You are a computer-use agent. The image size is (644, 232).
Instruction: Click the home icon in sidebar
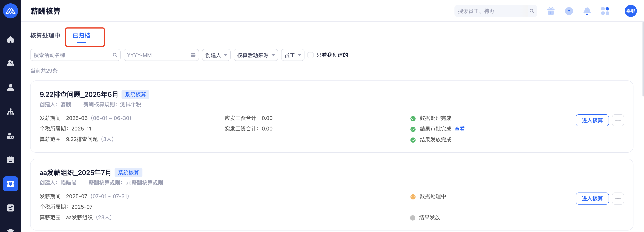pos(11,39)
